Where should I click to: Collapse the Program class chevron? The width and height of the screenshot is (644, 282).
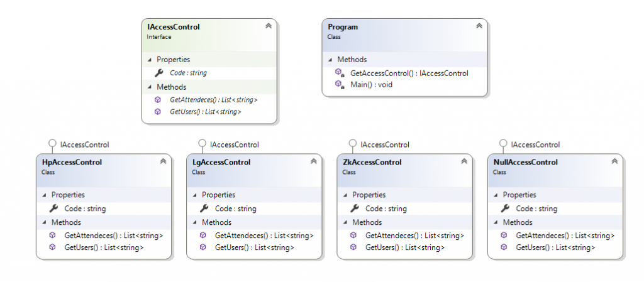[x=479, y=26]
